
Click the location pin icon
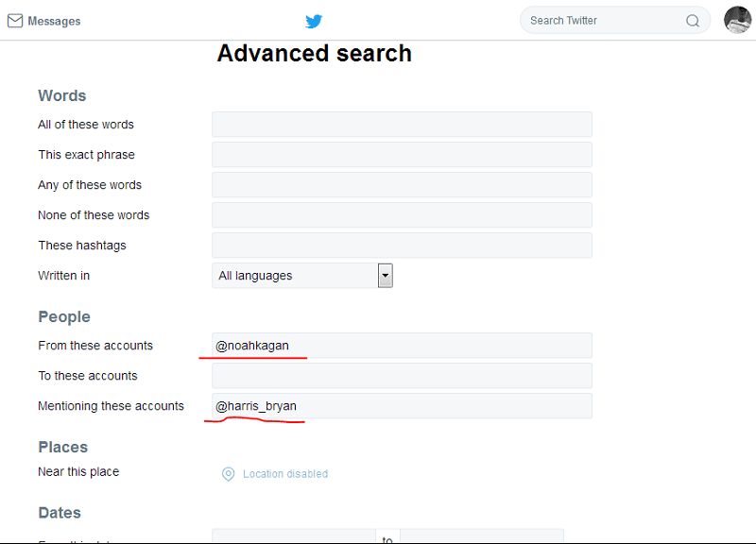tap(228, 474)
